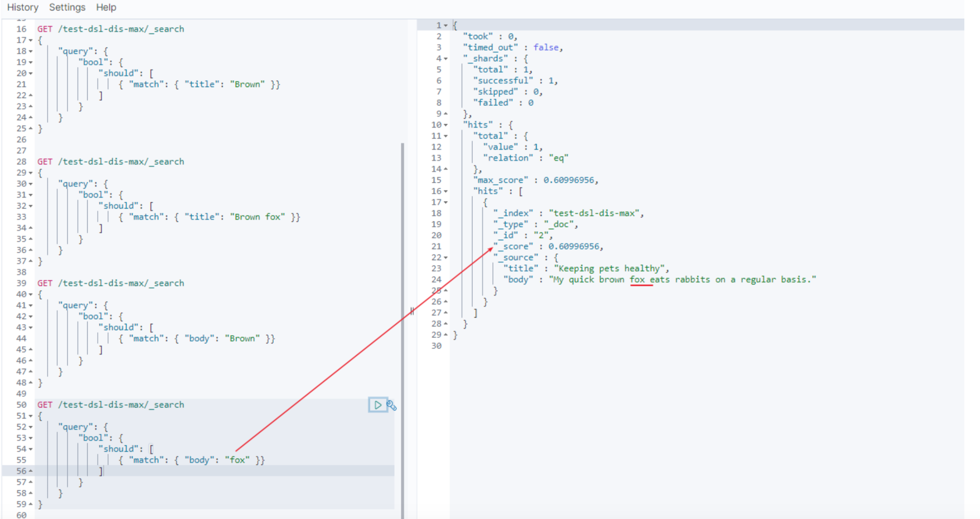Click the max_score 0.60996956 value

(x=569, y=180)
